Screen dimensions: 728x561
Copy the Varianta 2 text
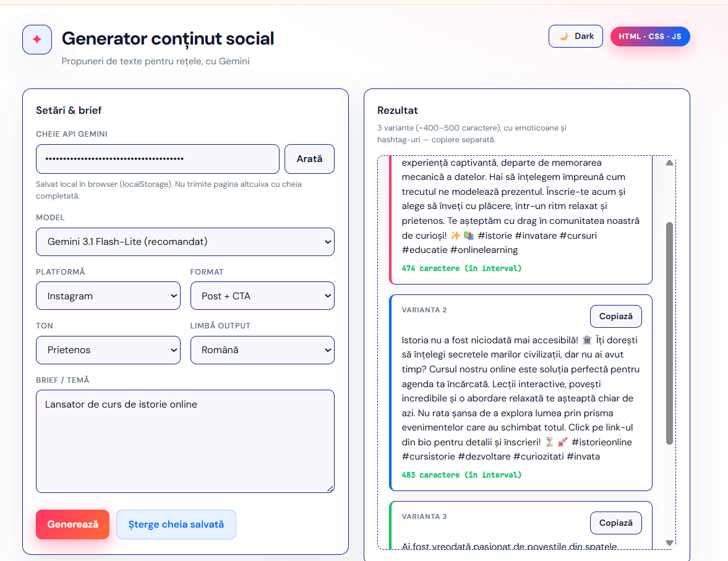click(615, 316)
